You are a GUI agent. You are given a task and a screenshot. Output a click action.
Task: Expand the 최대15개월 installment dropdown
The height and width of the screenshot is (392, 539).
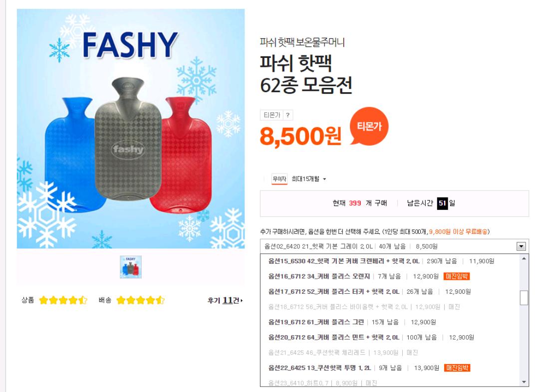(309, 179)
